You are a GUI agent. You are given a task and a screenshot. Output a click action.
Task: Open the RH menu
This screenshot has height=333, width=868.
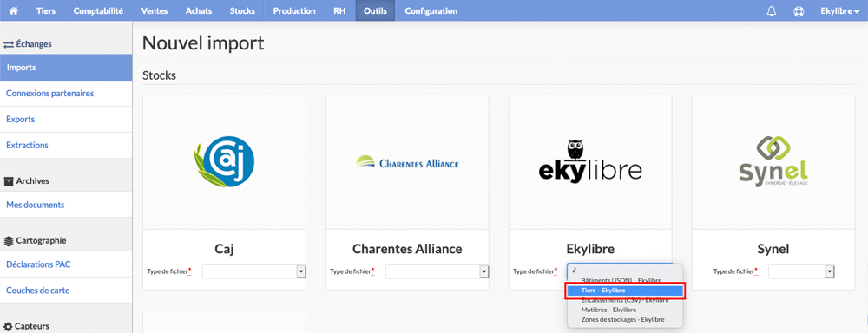[x=339, y=10]
